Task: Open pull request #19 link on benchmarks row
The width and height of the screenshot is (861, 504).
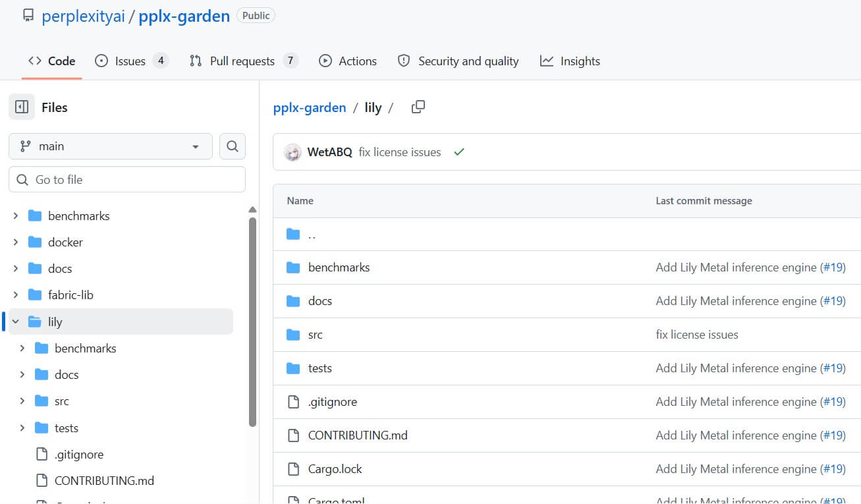Action: 833,267
